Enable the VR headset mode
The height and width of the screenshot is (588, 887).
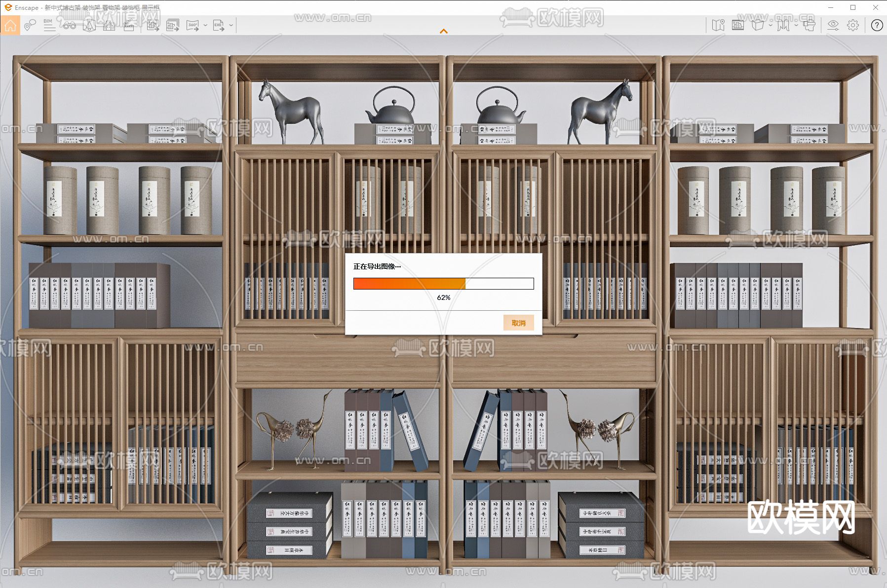809,25
